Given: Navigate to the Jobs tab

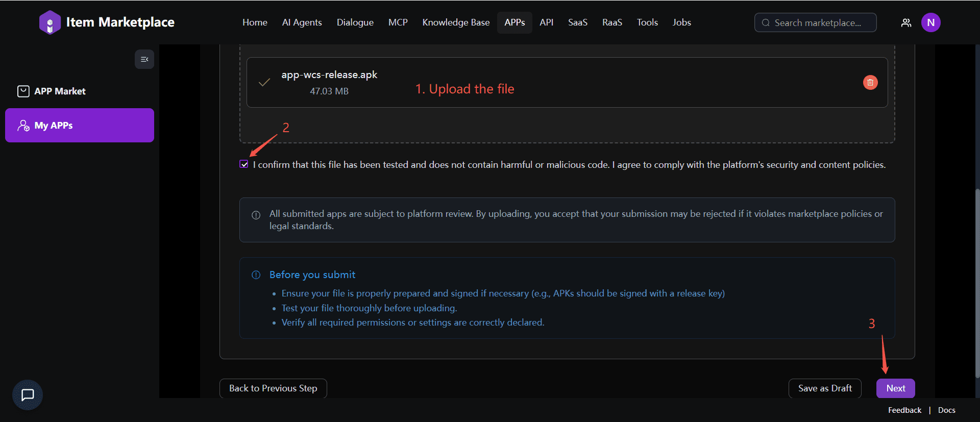Looking at the screenshot, I should [681, 22].
